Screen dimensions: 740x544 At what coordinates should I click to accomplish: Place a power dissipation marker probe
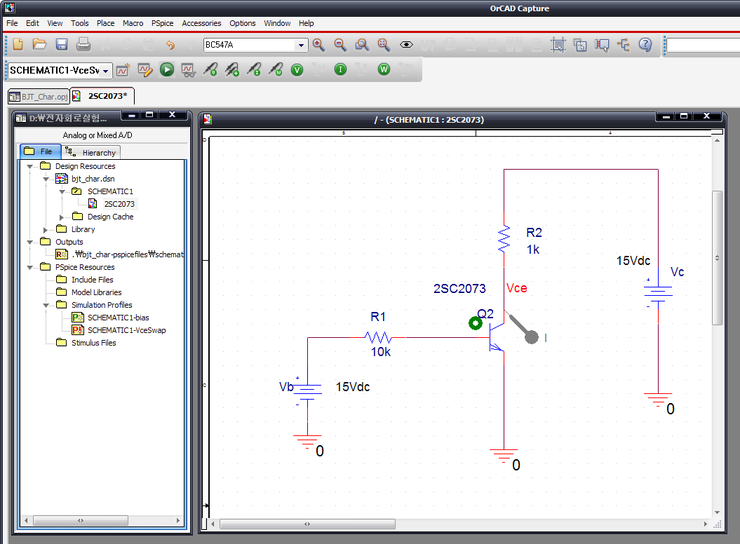pyautogui.click(x=275, y=70)
